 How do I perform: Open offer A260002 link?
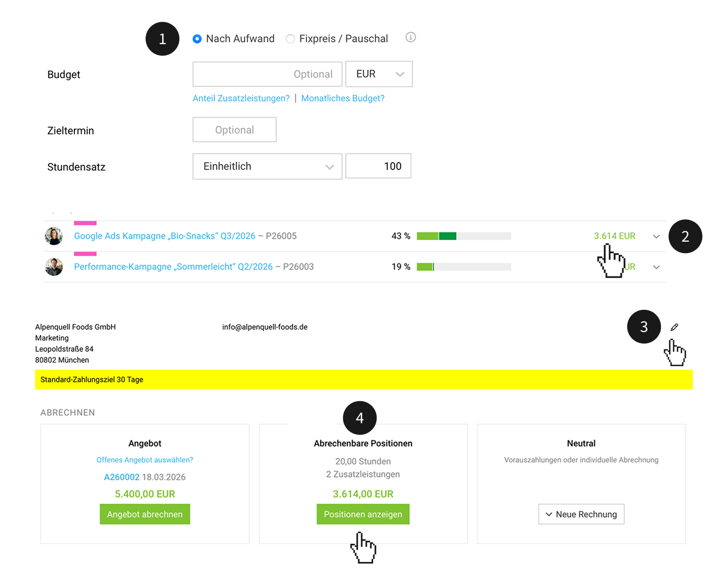click(x=122, y=477)
